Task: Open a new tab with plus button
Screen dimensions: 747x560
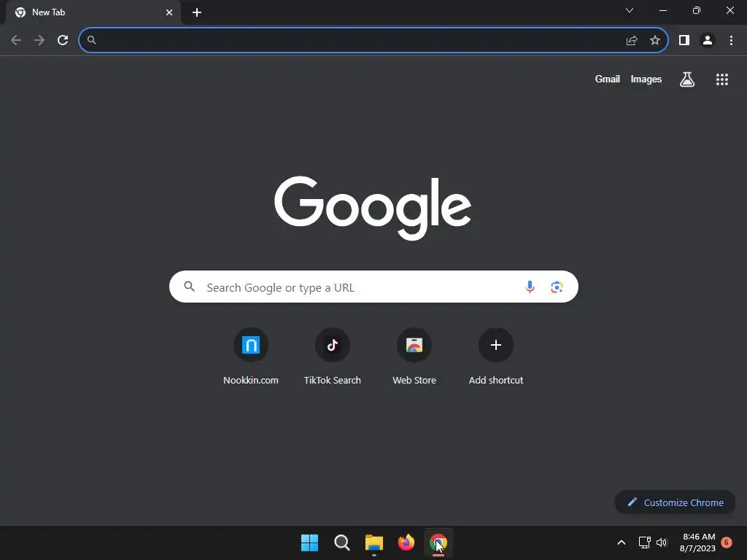Action: [x=197, y=12]
